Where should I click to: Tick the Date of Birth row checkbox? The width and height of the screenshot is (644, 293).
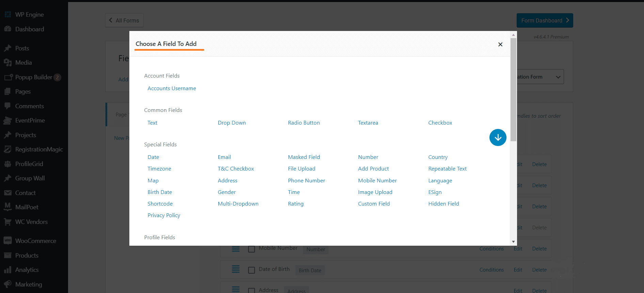tap(252, 270)
